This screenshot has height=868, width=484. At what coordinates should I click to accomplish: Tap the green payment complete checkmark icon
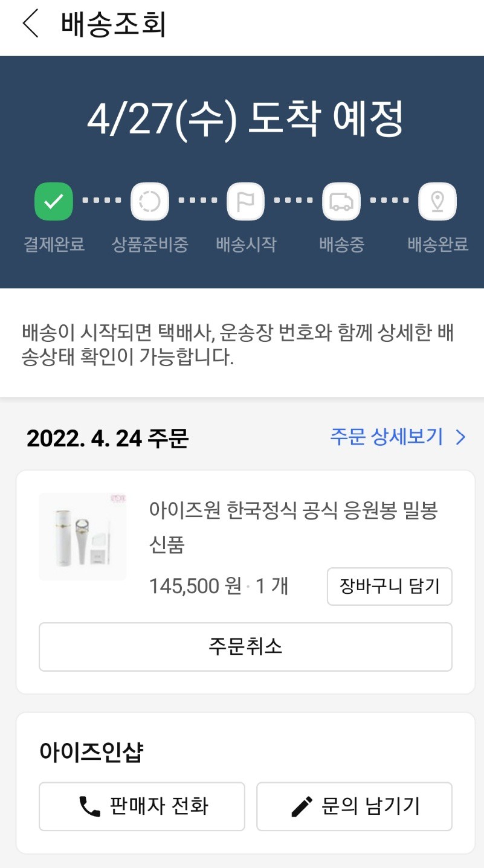pyautogui.click(x=54, y=201)
